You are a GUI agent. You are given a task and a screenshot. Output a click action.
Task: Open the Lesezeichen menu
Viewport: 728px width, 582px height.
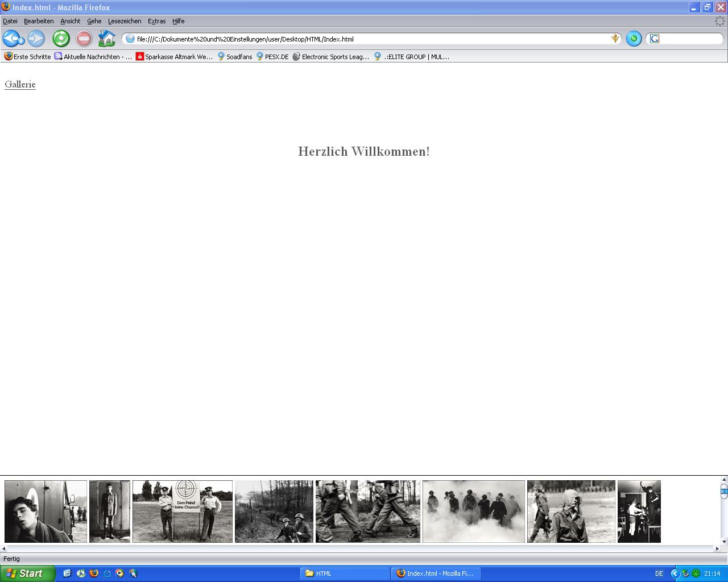point(125,21)
